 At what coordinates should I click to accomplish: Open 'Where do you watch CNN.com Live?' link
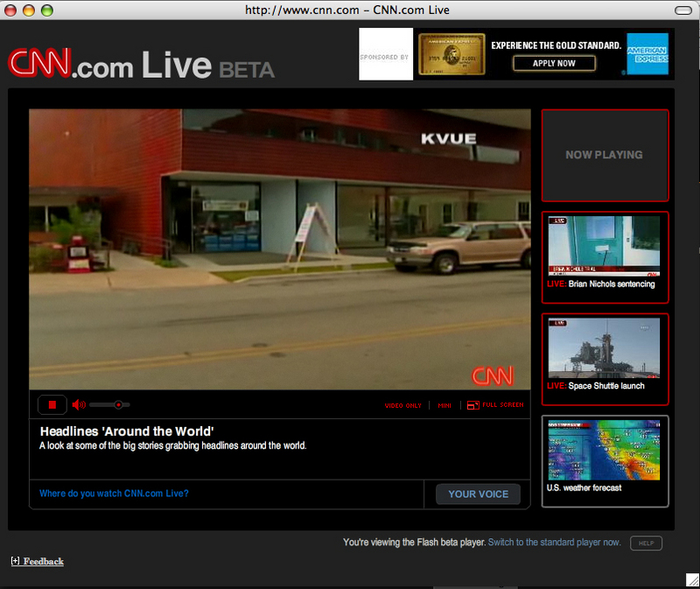pyautogui.click(x=114, y=494)
